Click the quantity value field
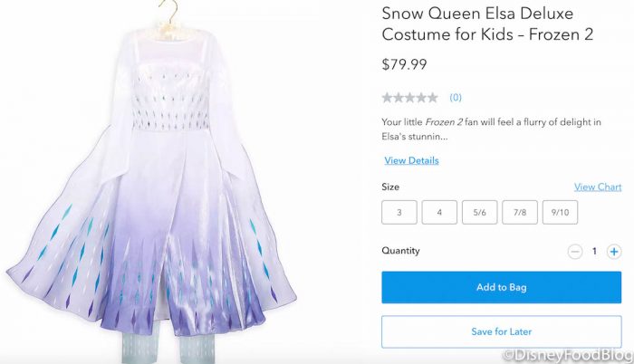This screenshot has height=364, width=634. [594, 251]
